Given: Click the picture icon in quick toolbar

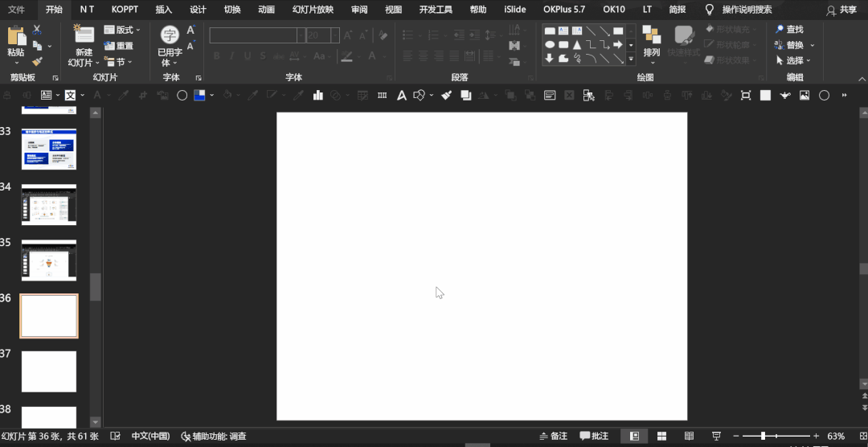Looking at the screenshot, I should coord(805,96).
